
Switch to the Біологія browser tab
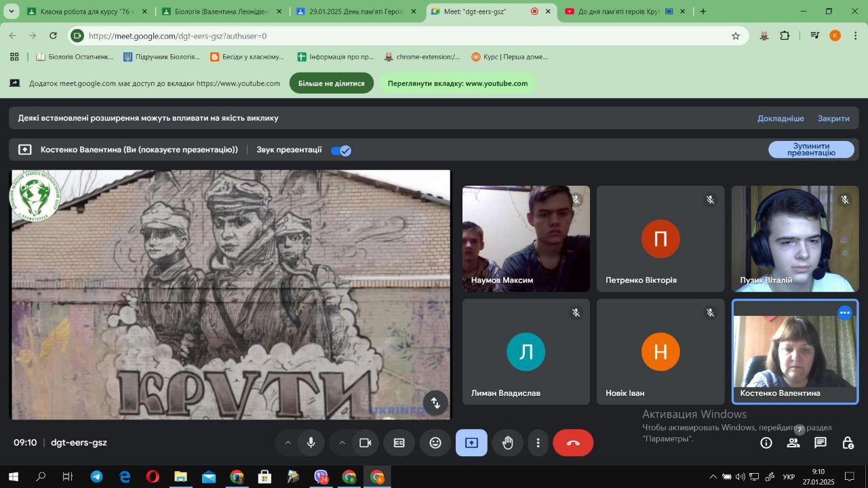click(221, 12)
